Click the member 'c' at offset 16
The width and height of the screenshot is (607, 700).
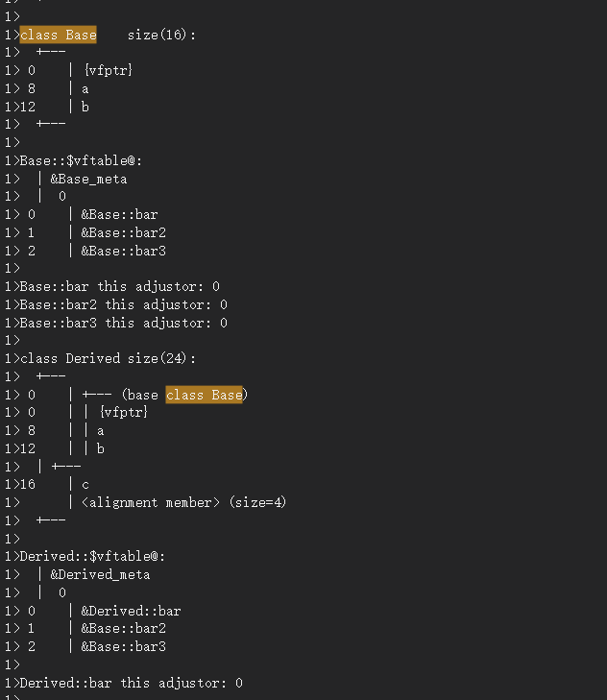click(85, 485)
